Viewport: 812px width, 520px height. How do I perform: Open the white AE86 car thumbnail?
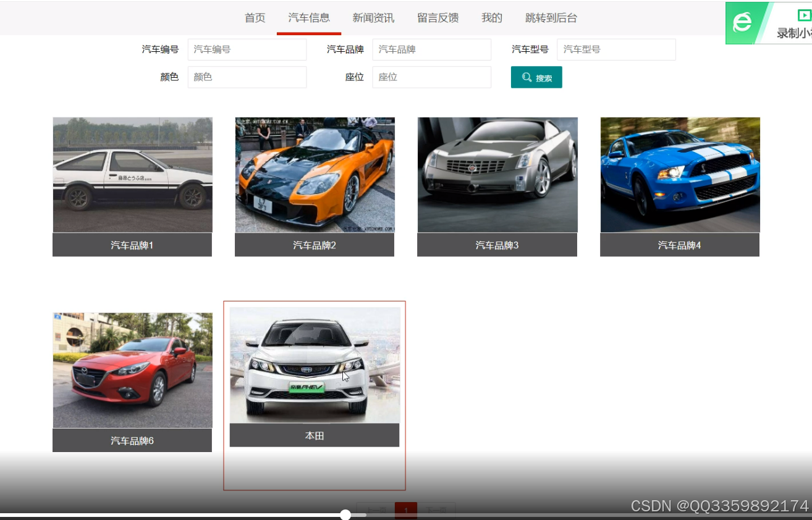coord(132,175)
